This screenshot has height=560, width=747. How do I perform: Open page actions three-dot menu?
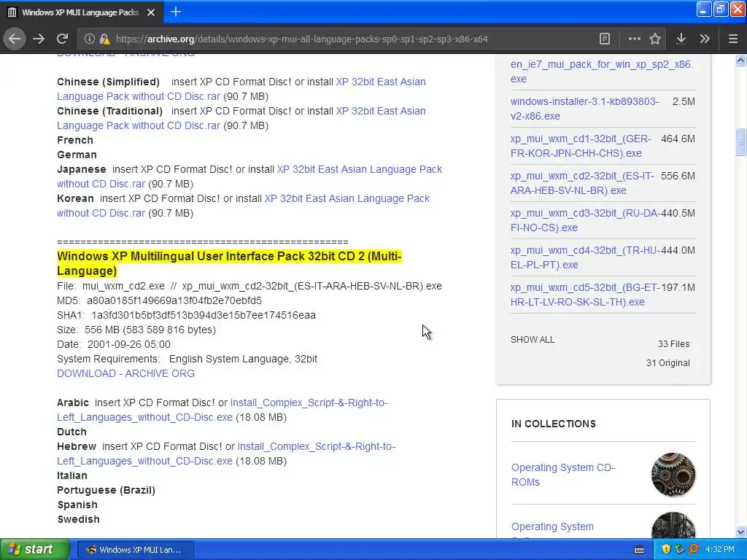click(634, 39)
